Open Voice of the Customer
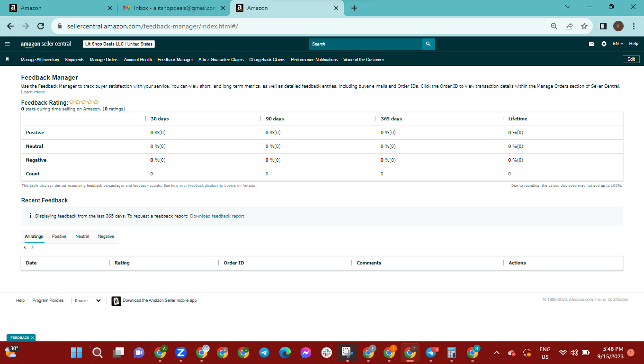 (x=364, y=60)
